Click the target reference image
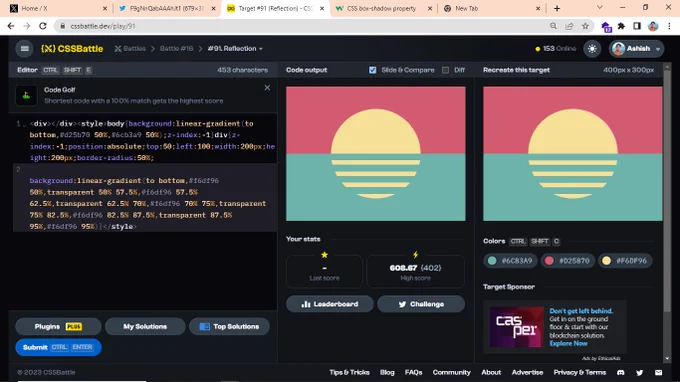 (x=572, y=153)
